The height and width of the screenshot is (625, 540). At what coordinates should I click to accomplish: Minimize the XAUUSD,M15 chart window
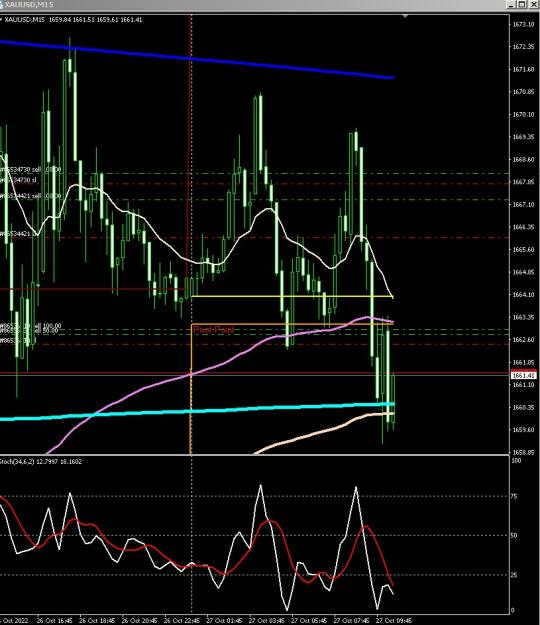[x=511, y=4]
